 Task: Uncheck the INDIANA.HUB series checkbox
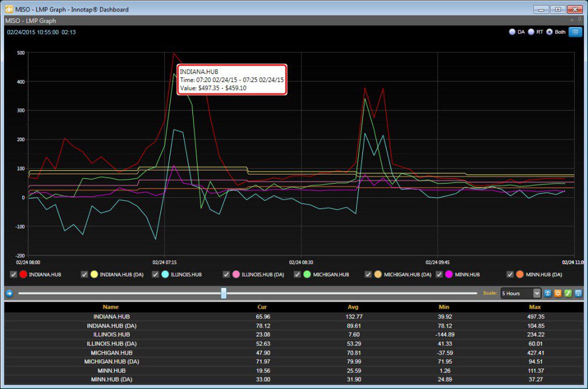[x=14, y=274]
